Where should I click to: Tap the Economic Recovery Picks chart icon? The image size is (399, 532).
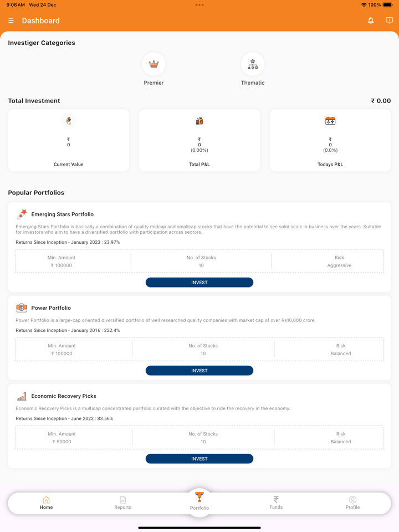(22, 396)
